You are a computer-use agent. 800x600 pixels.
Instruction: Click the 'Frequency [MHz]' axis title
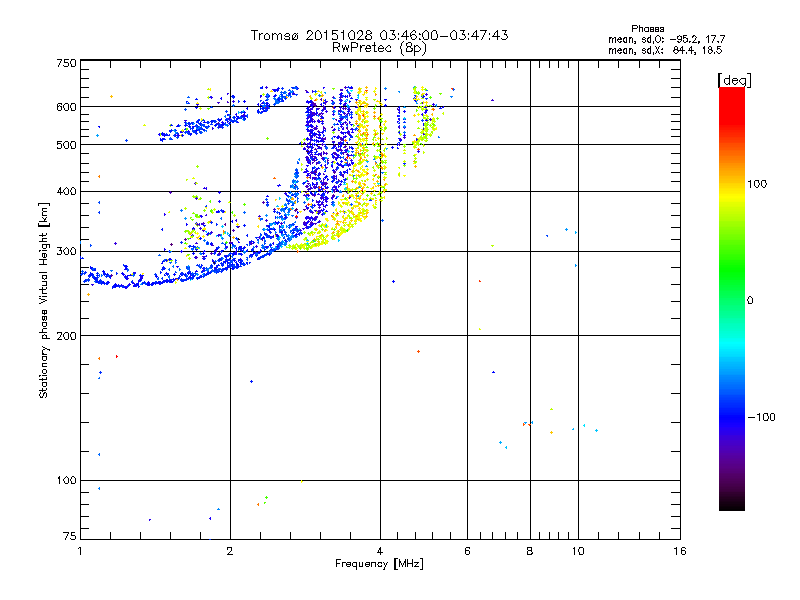pyautogui.click(x=379, y=564)
